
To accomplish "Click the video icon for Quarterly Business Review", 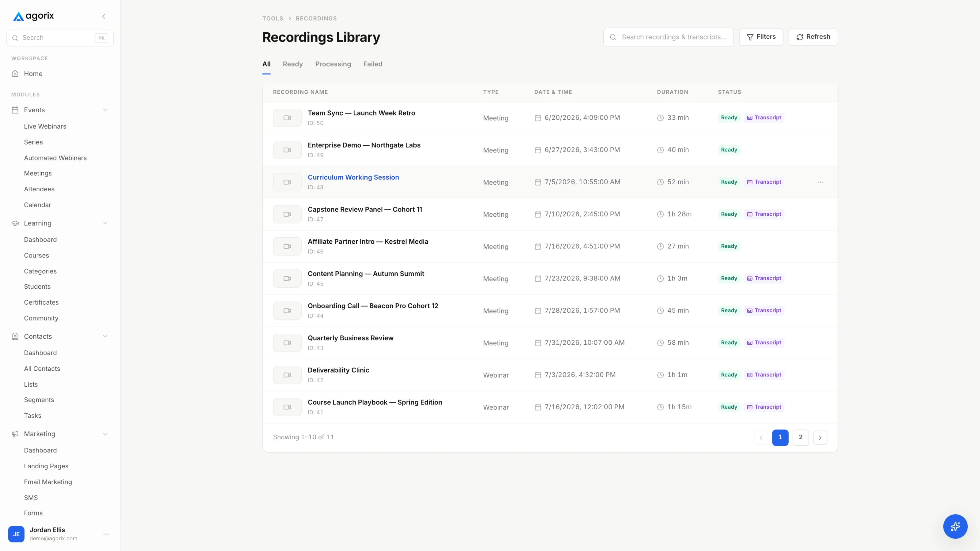I will (287, 343).
